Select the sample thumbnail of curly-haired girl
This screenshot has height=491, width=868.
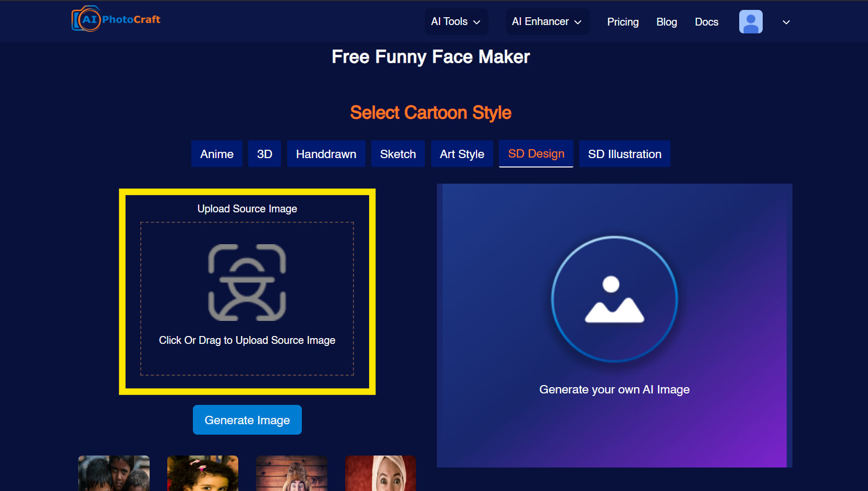203,473
